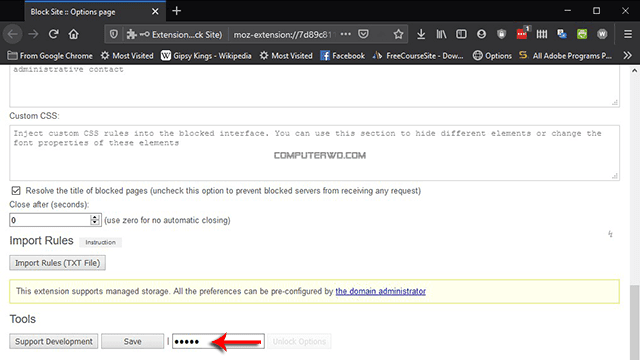Open page actions three-dot menu
The width and height of the screenshot is (640, 360).
[346, 34]
